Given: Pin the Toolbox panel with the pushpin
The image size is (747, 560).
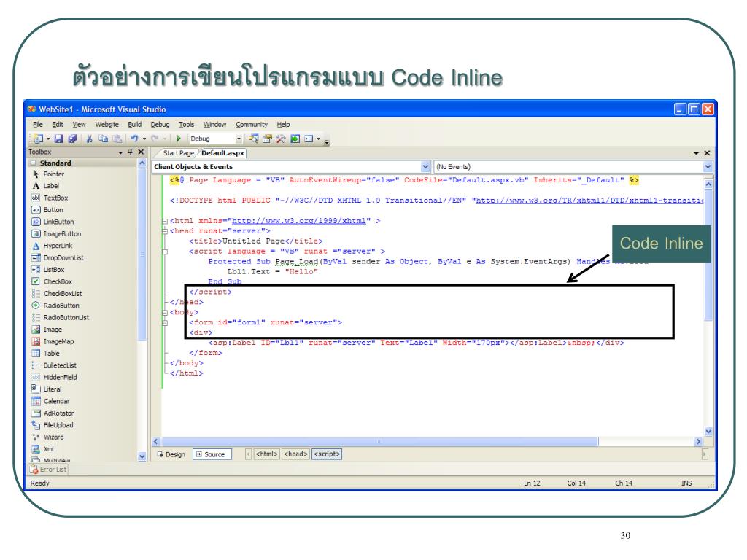Looking at the screenshot, I should 130,152.
